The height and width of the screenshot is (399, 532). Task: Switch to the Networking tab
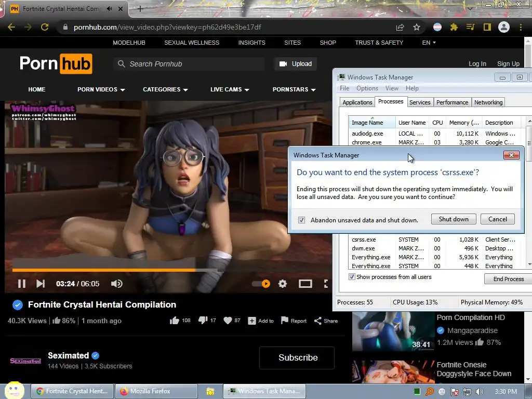point(488,102)
